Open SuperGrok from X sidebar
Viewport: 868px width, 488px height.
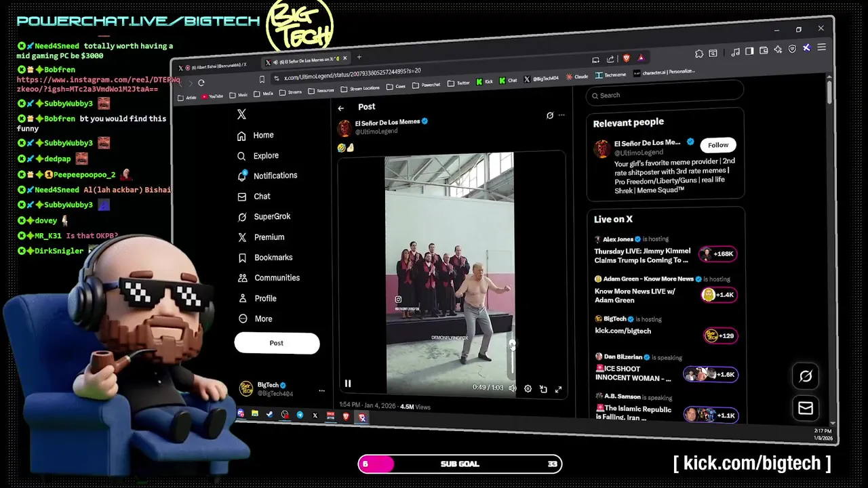tap(264, 217)
